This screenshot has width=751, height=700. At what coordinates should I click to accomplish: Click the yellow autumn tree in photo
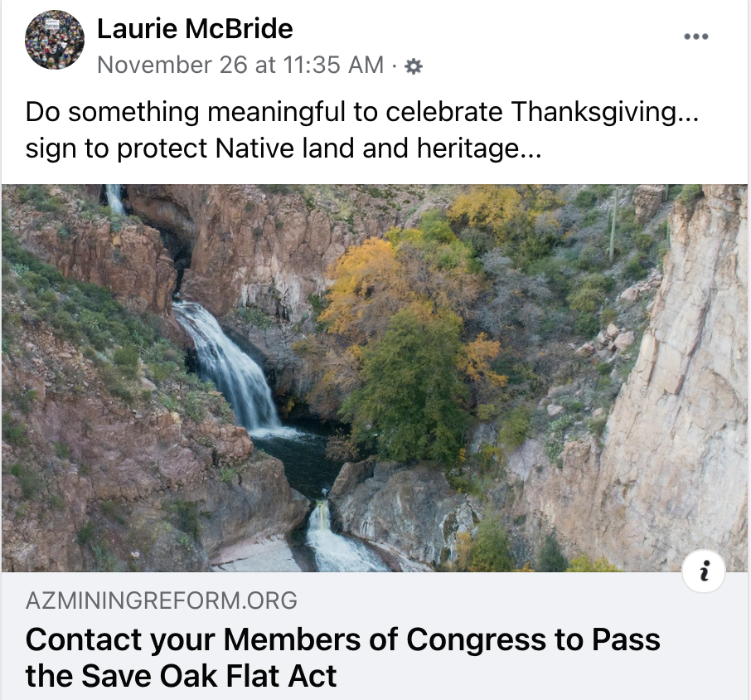[364, 288]
